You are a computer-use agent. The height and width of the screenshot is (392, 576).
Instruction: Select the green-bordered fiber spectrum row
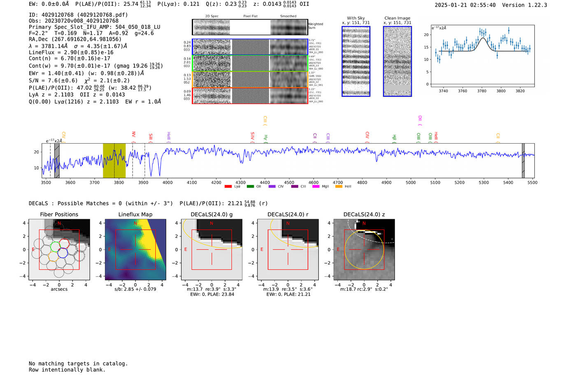(250, 63)
